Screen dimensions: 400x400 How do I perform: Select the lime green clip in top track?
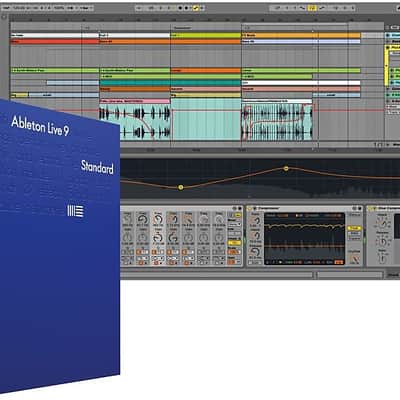206,35
